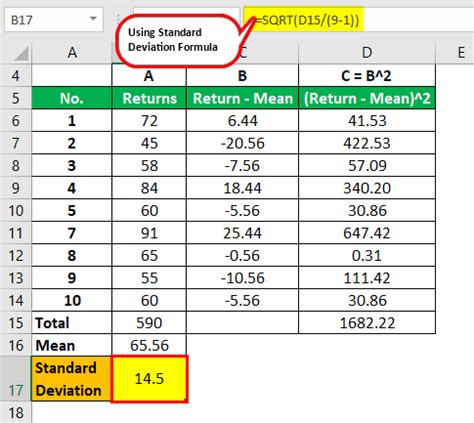Click the 'Total' label cell

tap(72, 323)
